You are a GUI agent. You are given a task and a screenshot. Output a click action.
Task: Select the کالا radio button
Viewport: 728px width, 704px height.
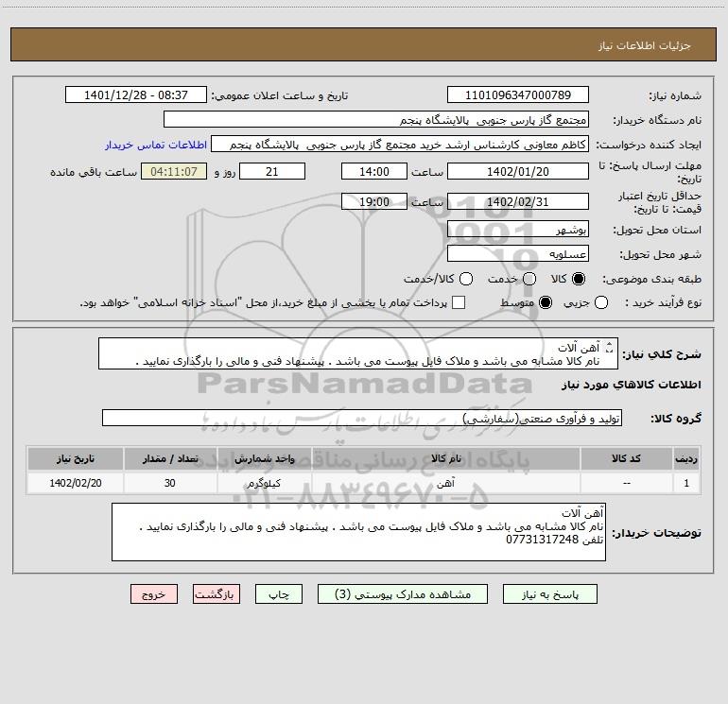(579, 279)
